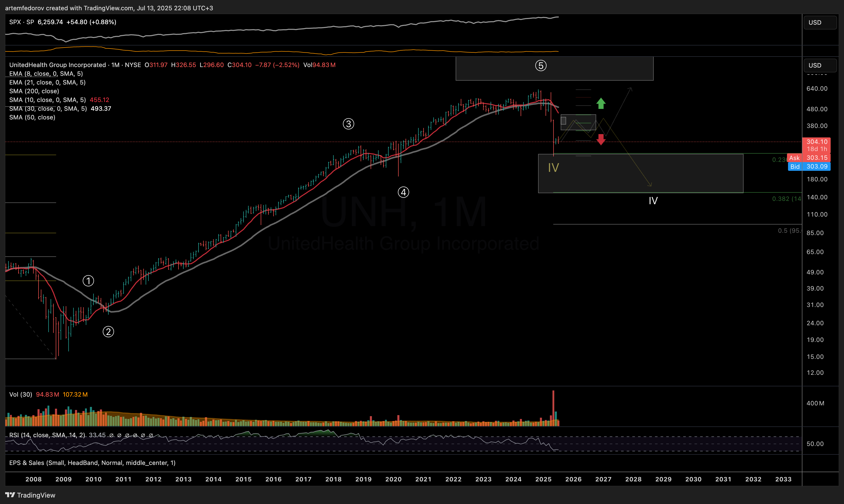Screen dimensions: 844x504
Task: Click the tall red 2025 volume spike bar
Action: [554, 408]
